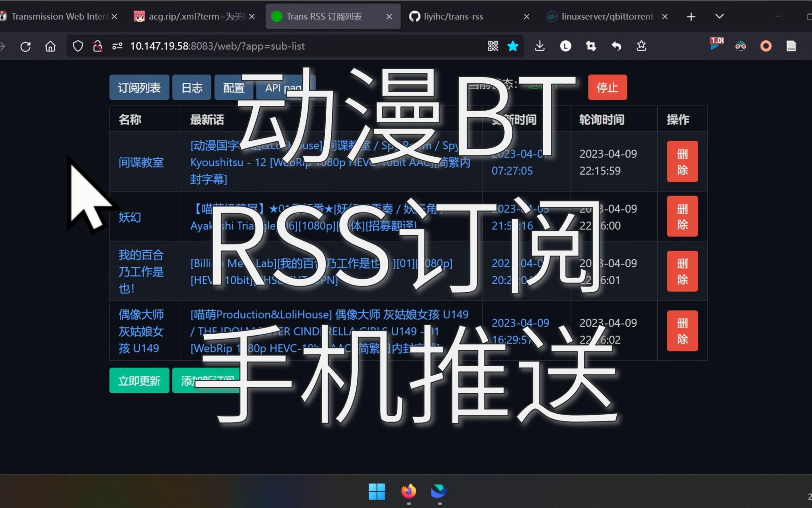
Task: Delete the 偶像大师 灰姑娘女孩 U149 subscription
Action: coord(682,331)
